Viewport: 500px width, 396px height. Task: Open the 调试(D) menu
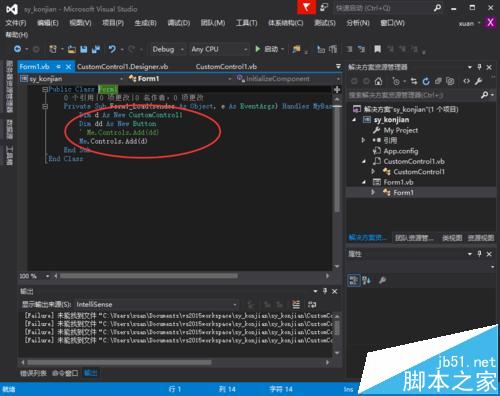coord(179,23)
